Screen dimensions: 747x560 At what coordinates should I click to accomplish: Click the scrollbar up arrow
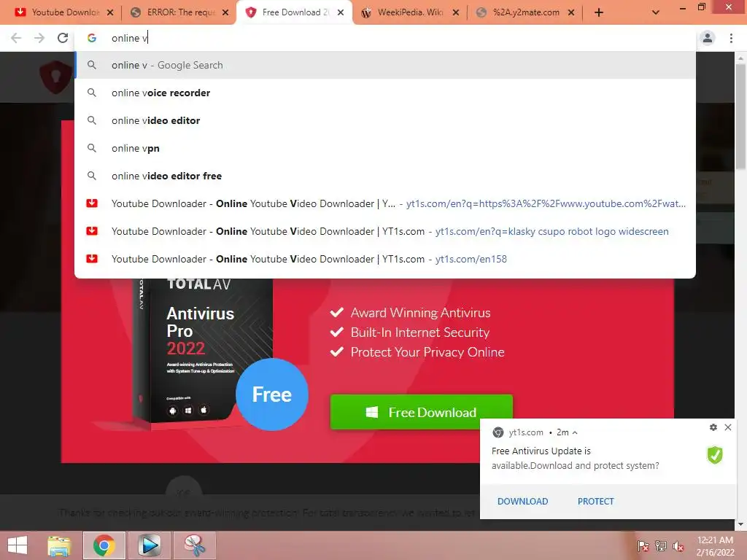(x=740, y=58)
